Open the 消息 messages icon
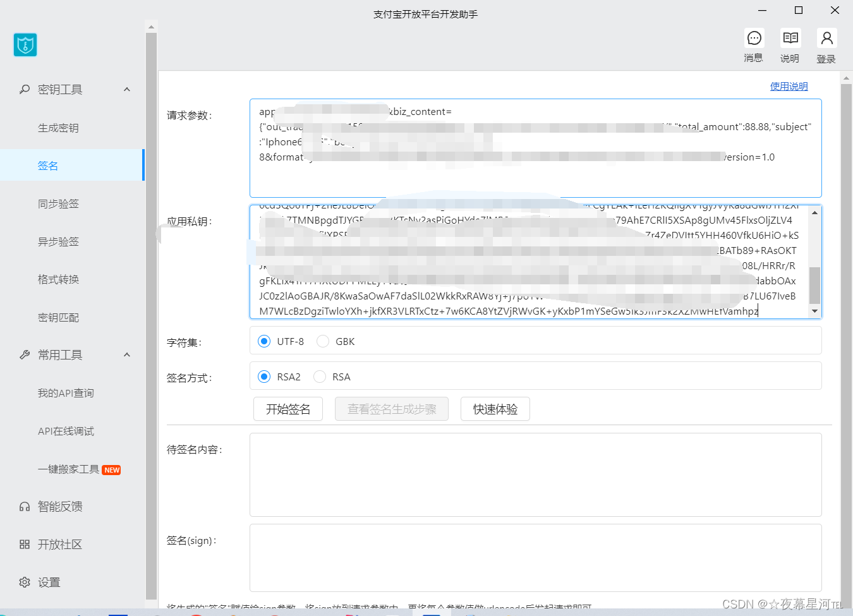This screenshot has width=853, height=616. click(754, 39)
